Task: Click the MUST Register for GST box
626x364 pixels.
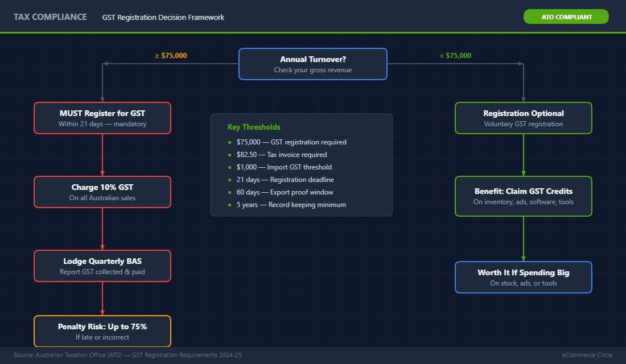Action: [102, 118]
